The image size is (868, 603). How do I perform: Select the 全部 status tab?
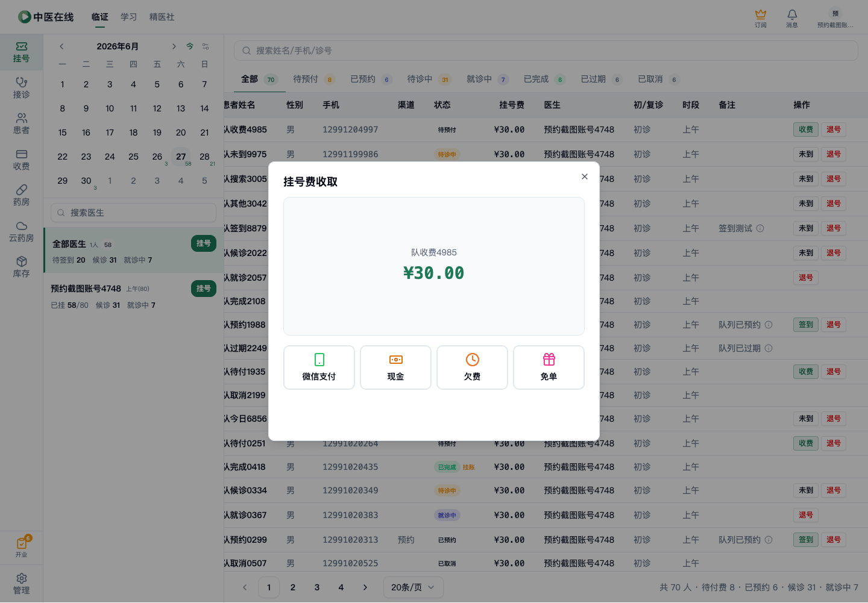point(259,79)
